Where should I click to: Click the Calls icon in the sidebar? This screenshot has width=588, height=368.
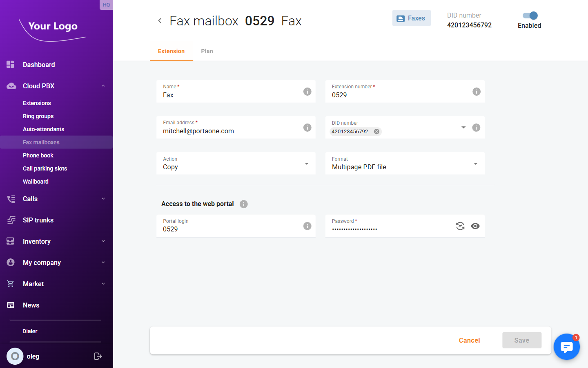click(x=11, y=199)
